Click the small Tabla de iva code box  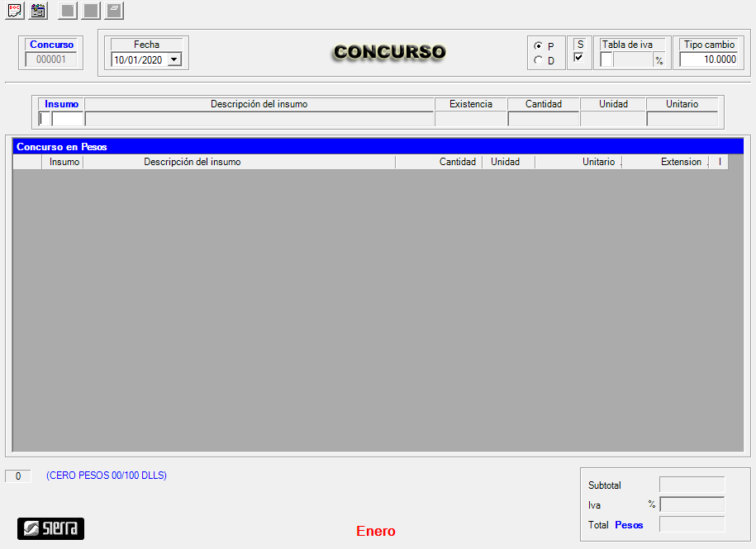coord(606,59)
